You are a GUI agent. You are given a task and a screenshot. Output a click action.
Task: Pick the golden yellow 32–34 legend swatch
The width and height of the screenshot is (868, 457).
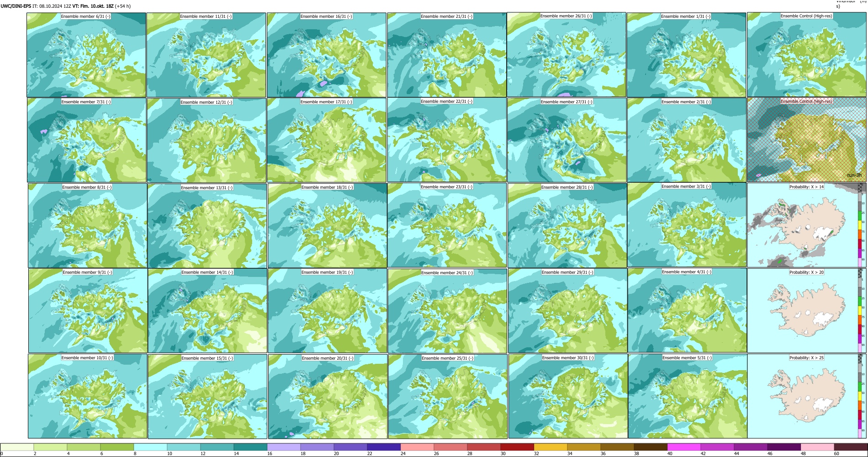click(x=550, y=447)
